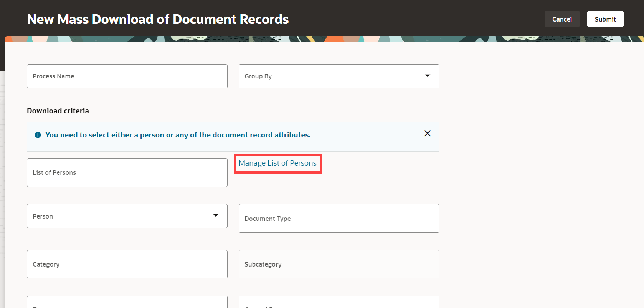Click the Subcategory field
The image size is (644, 308).
[x=339, y=264]
